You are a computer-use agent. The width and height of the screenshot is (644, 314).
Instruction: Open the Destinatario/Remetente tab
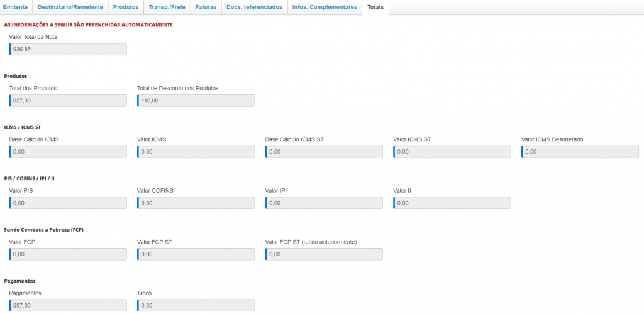pos(70,7)
